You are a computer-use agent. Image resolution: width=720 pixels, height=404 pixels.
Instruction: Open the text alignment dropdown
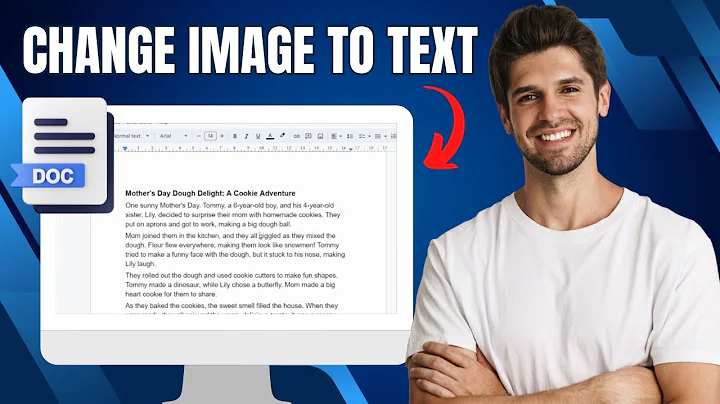pos(336,136)
